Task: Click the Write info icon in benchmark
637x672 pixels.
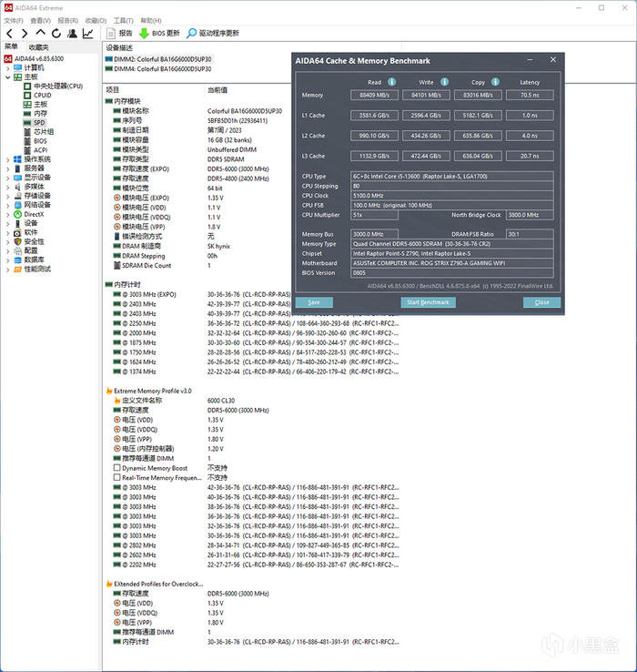Action: 444,81
